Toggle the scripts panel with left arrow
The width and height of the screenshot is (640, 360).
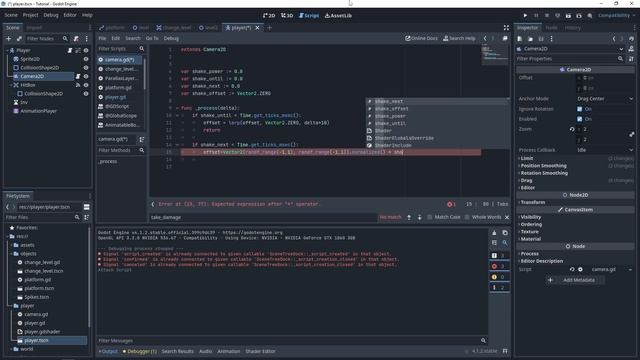(x=153, y=204)
